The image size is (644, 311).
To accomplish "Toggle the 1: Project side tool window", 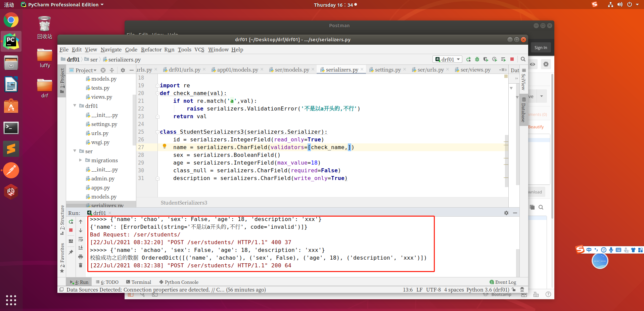I will pyautogui.click(x=62, y=81).
